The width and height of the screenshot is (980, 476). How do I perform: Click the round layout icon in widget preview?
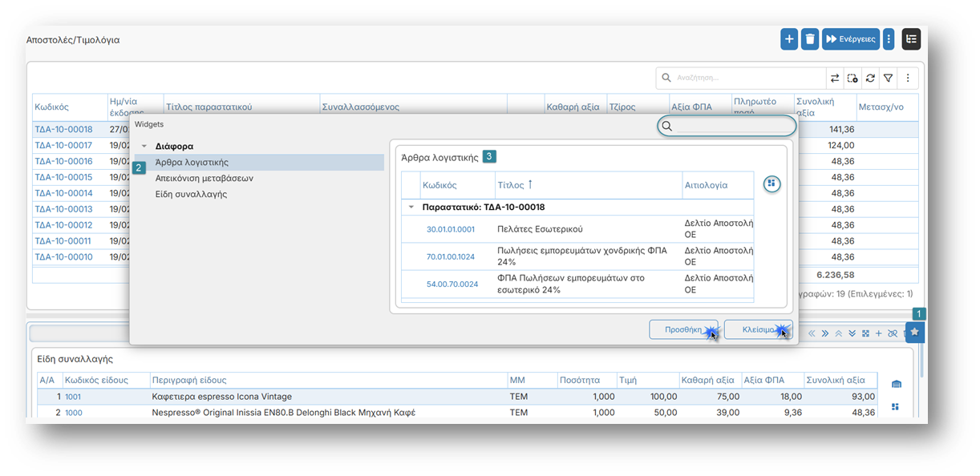[771, 184]
